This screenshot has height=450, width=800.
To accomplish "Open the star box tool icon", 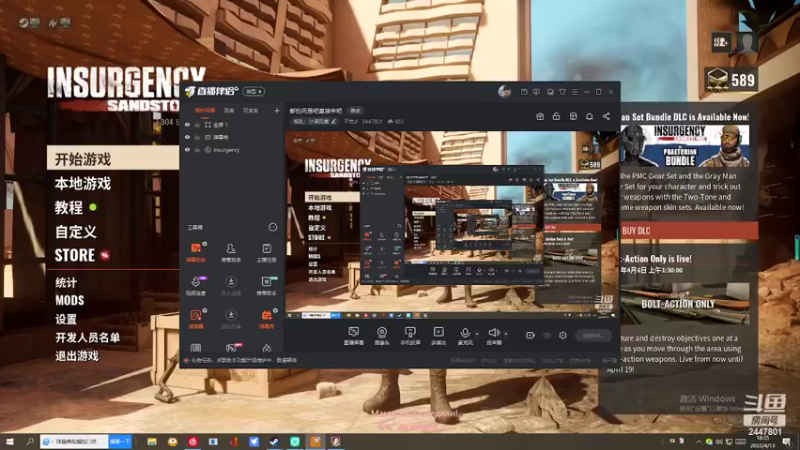I will click(266, 285).
